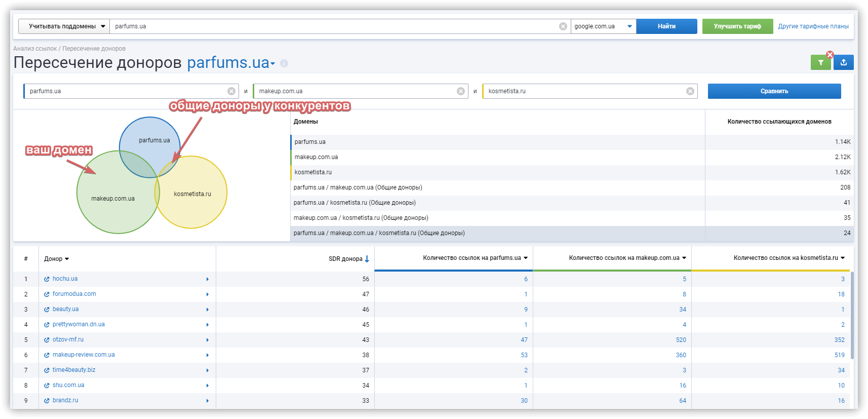Sort by SDR донора arrow
The height and width of the screenshot is (419, 868).
coord(367,259)
